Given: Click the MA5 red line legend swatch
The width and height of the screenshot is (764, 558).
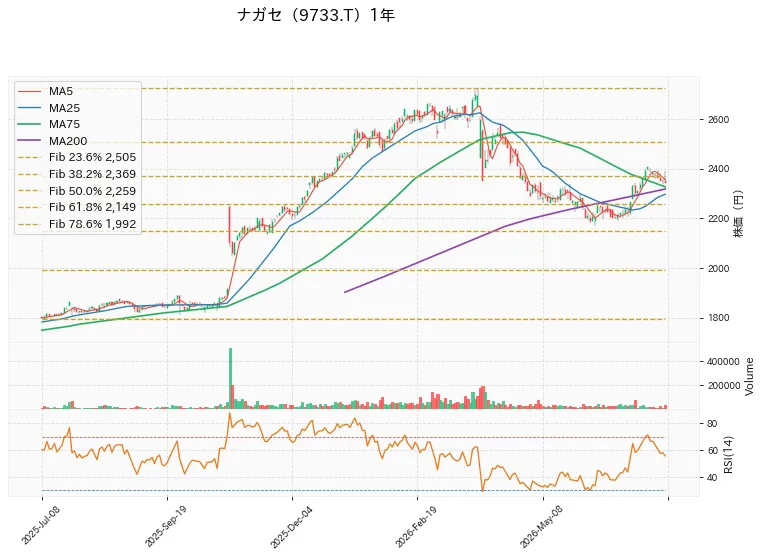Looking at the screenshot, I should point(30,91).
